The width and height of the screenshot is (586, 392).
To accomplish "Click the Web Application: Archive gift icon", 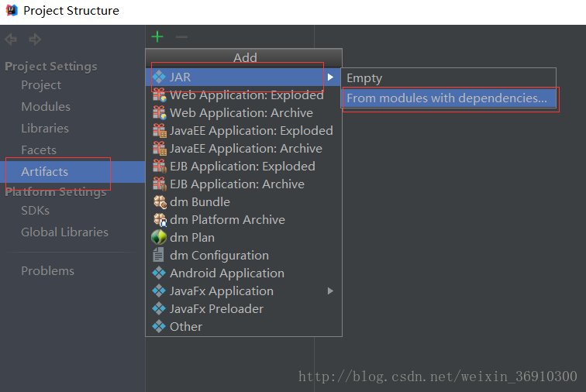I will (160, 113).
